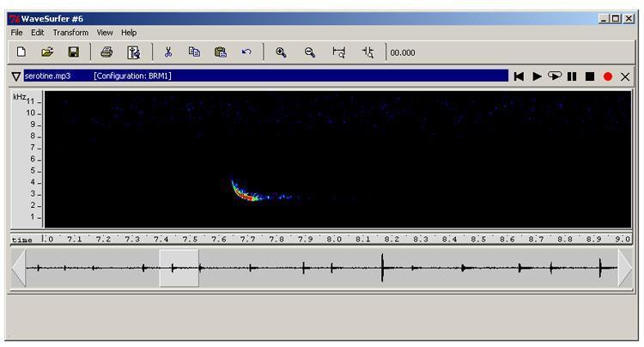Zoom out with the magnifier minus icon
This screenshot has width=644, height=347.
[x=309, y=52]
